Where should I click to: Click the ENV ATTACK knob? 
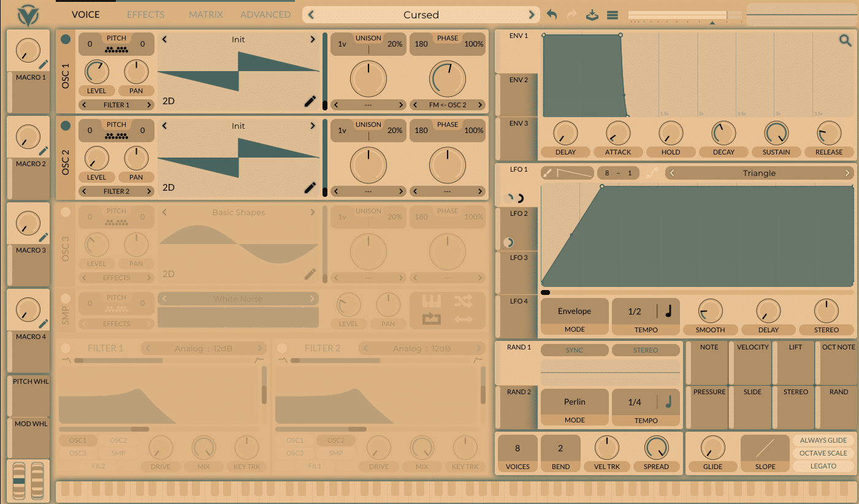pos(618,133)
